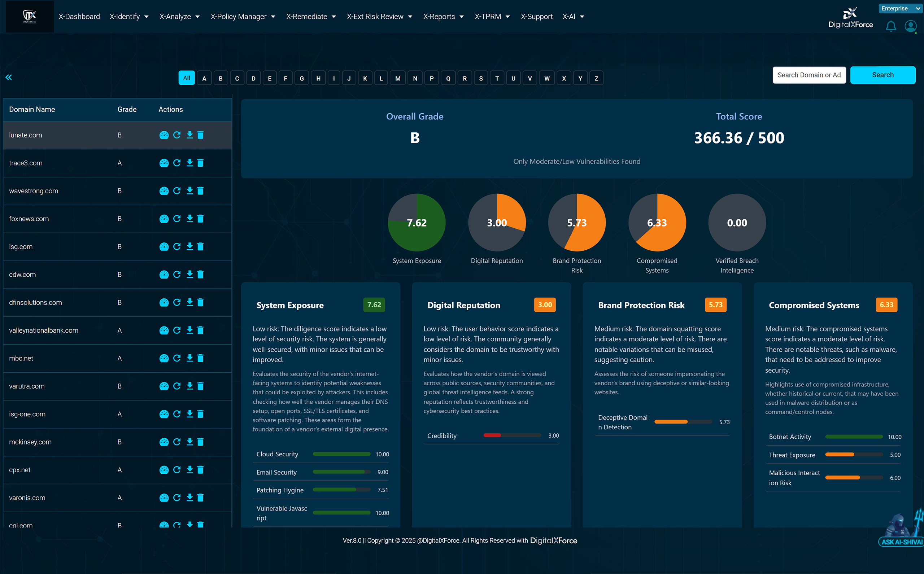Viewport: 924px width, 574px height.
Task: Click the Threat Exposure score bar
Action: pos(854,455)
